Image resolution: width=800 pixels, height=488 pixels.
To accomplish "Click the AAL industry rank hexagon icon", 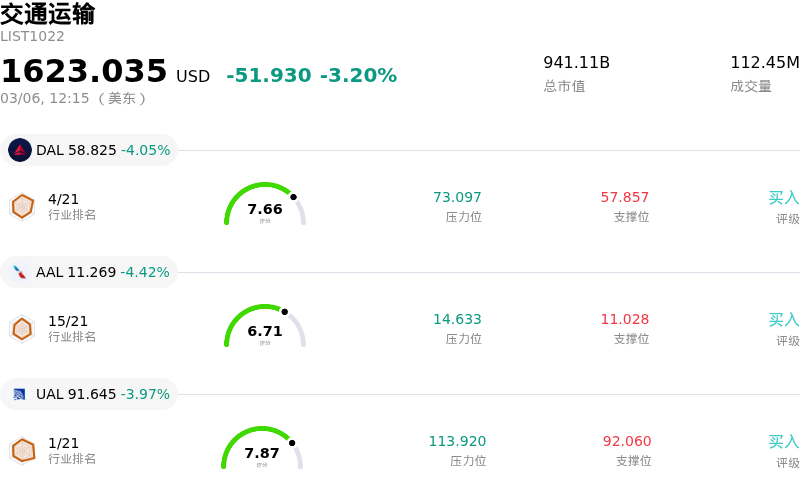I will point(22,328).
